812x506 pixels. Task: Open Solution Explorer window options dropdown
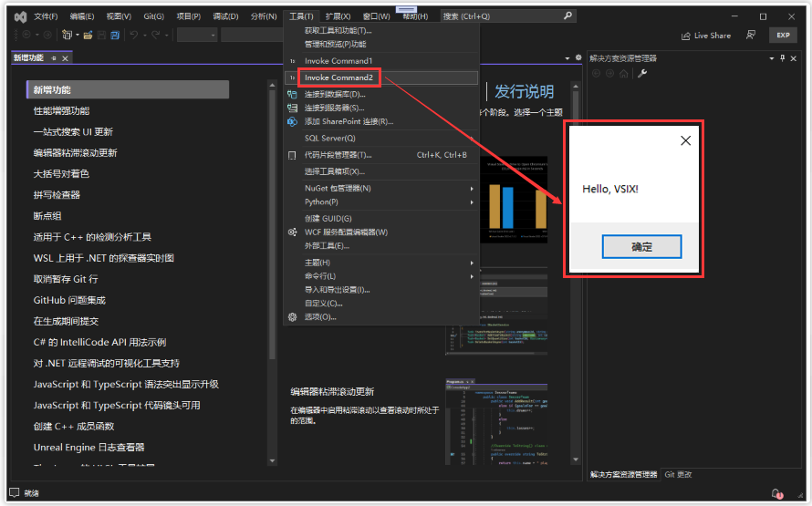(772, 58)
